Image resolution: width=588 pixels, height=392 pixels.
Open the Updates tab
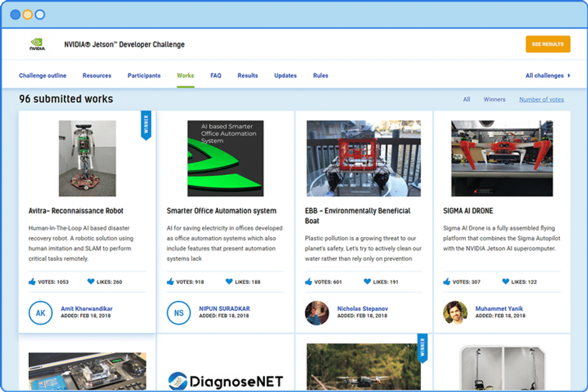point(285,75)
